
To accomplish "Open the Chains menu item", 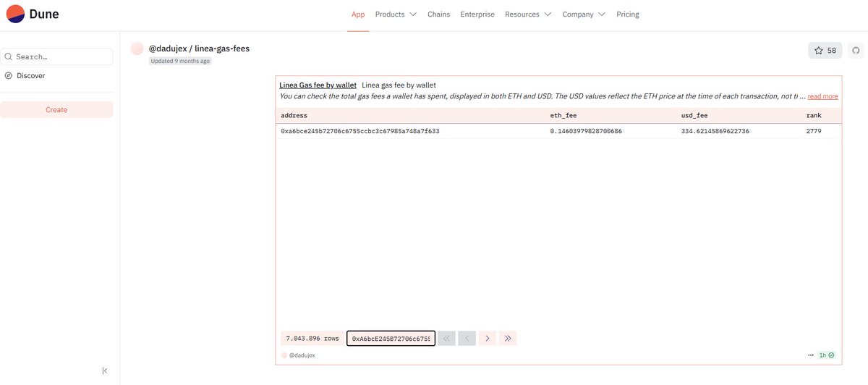I will click(438, 14).
